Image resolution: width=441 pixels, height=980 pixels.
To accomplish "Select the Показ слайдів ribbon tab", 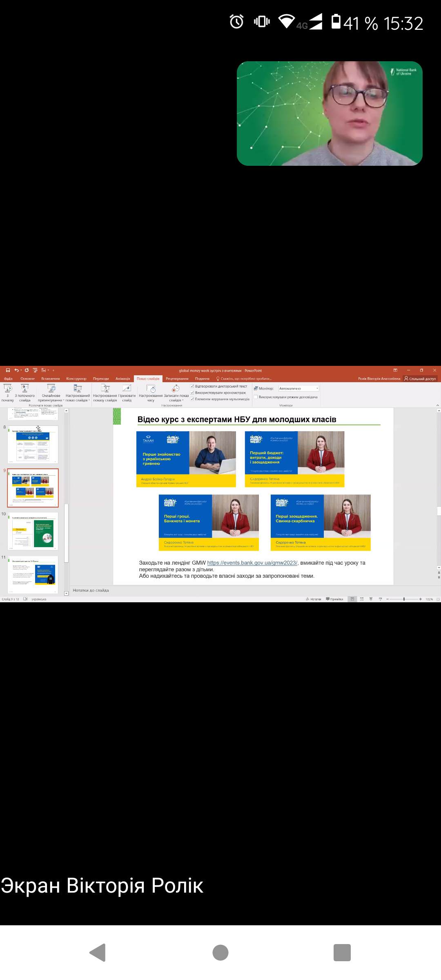I will pos(148,379).
